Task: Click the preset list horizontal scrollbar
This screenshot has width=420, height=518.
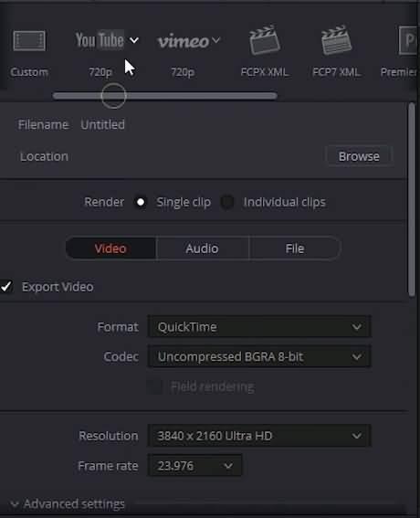Action: 164,96
